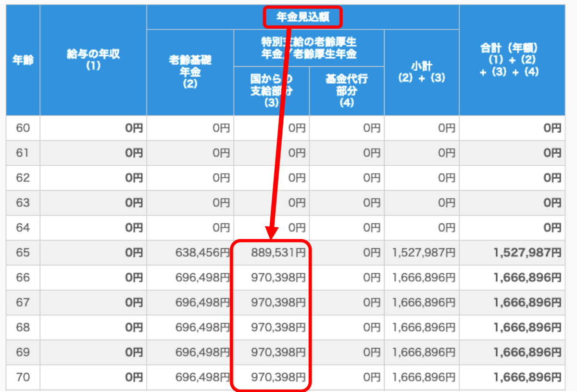Click the 国からの支給部分 (3) column header
This screenshot has width=577, height=392.
click(x=272, y=91)
